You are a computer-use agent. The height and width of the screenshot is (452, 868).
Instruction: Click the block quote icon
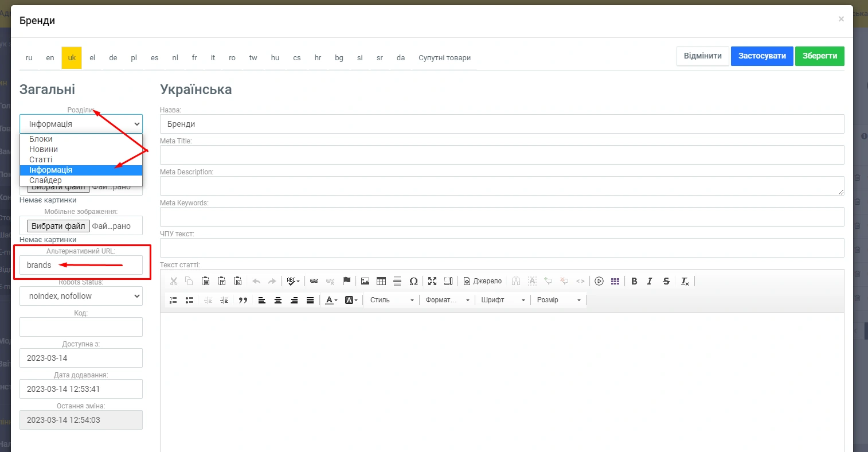[x=243, y=300]
